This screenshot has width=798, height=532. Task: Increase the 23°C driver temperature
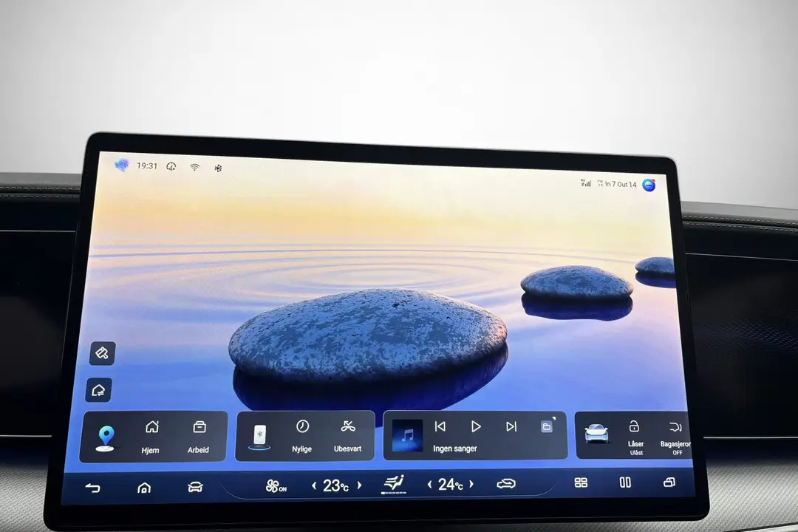tap(359, 485)
